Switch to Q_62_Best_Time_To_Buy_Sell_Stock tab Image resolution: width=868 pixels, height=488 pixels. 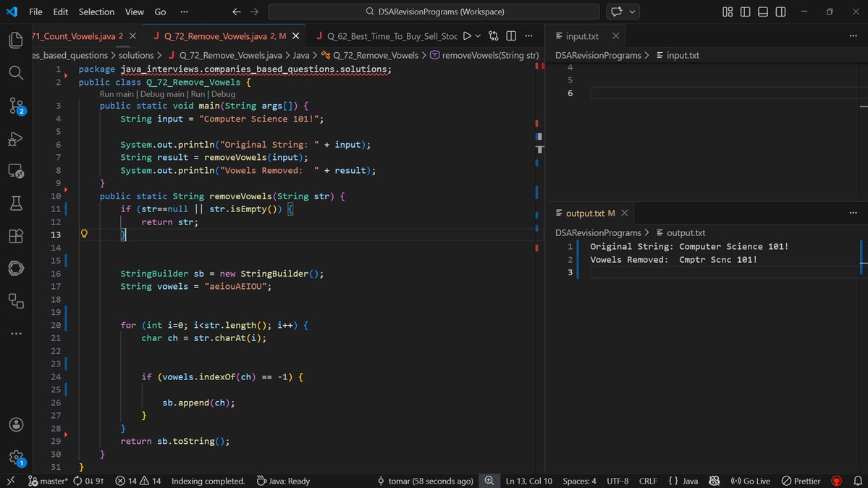392,36
